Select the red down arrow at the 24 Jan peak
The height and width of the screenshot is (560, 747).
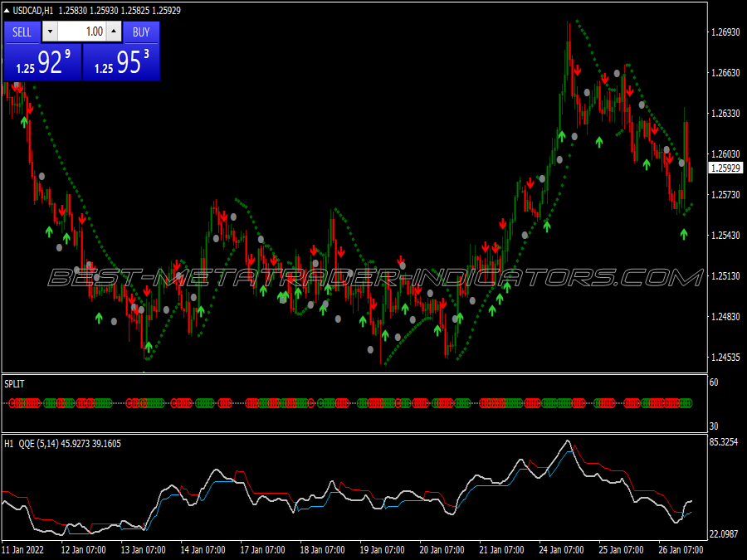click(578, 71)
